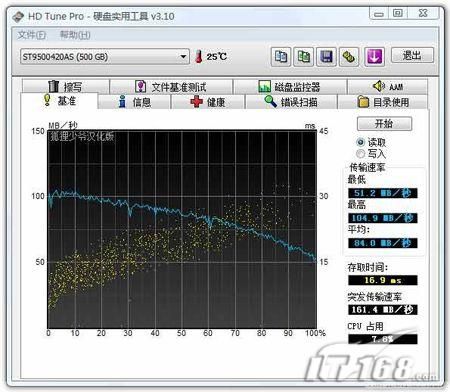450x392 pixels.
Task: Switch to the 健康 tab
Action: 208,102
